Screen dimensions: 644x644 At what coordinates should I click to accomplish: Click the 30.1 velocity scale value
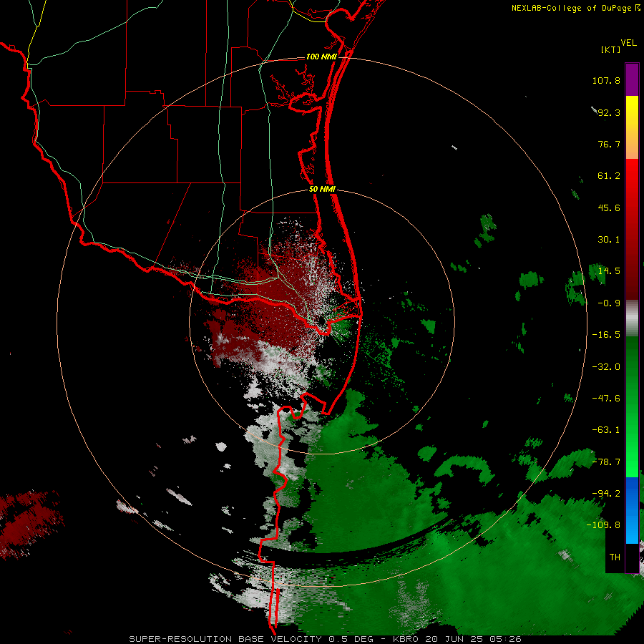[x=609, y=240]
